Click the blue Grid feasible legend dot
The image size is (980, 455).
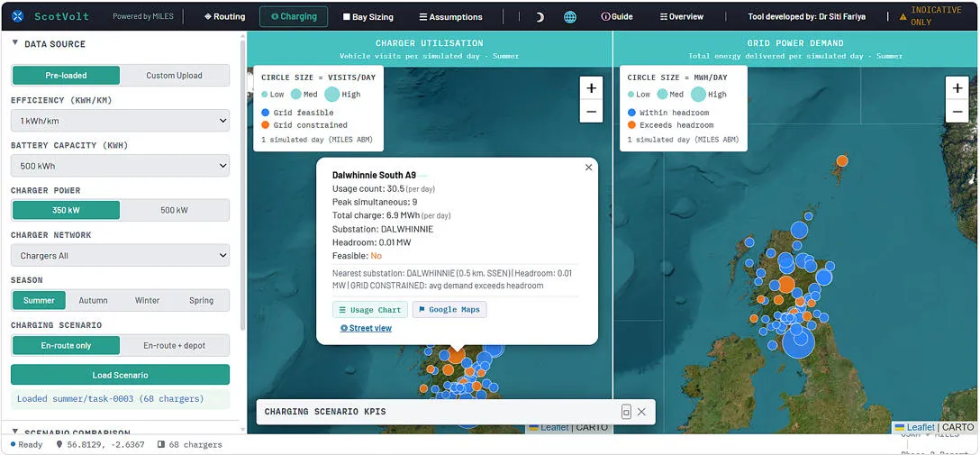265,113
